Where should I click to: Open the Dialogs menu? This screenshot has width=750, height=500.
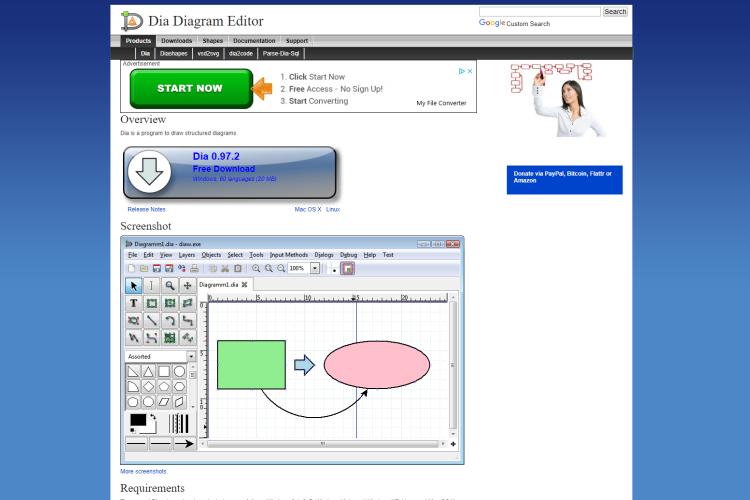(324, 255)
